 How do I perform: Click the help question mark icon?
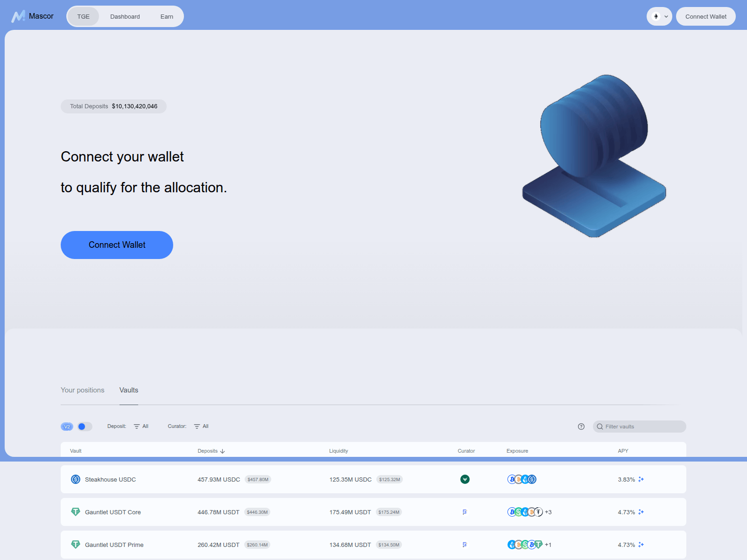pos(581,427)
